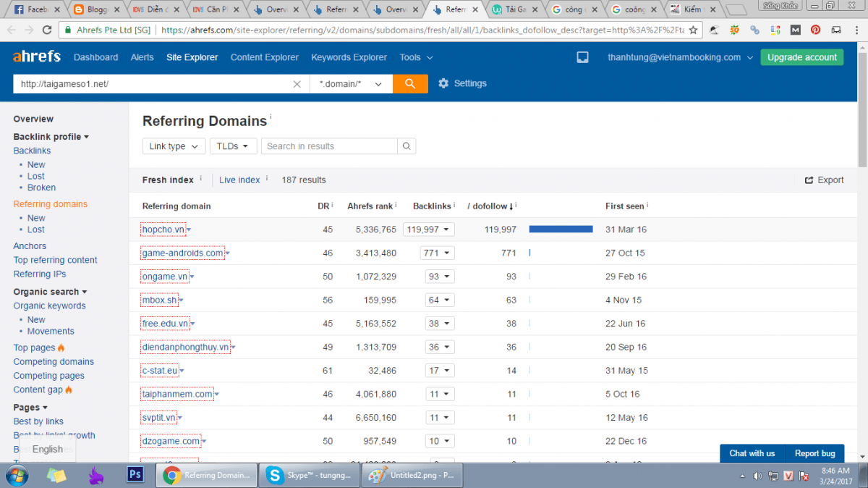Open Content gap in the sidebar
Viewport: 868px width, 488px height.
38,390
